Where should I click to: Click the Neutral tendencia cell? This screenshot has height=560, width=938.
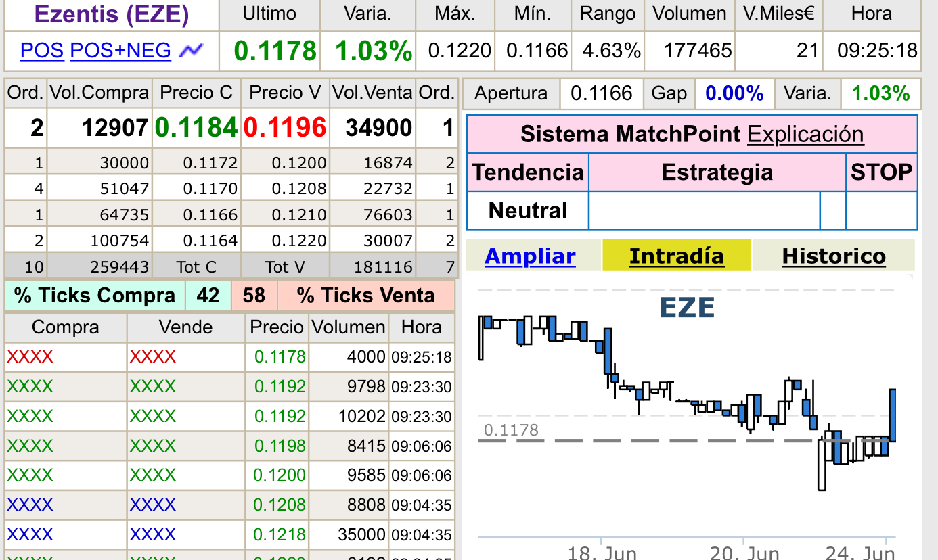coord(528,211)
